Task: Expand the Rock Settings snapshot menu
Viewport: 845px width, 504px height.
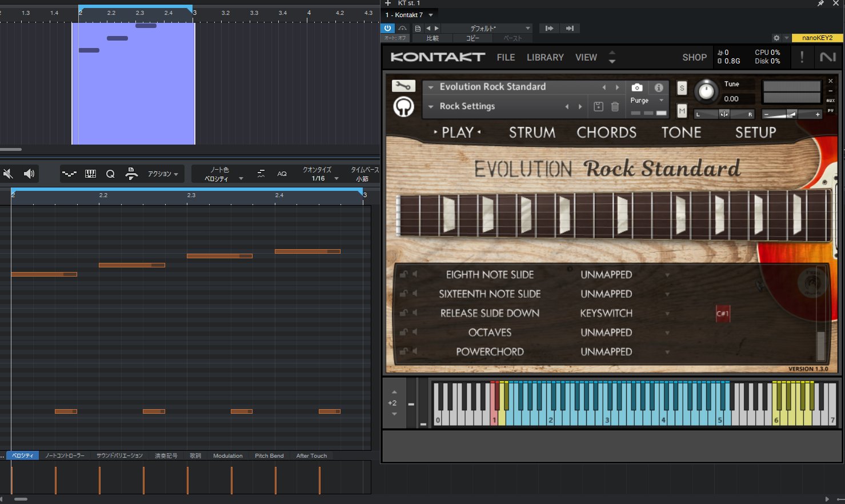Action: 431,107
